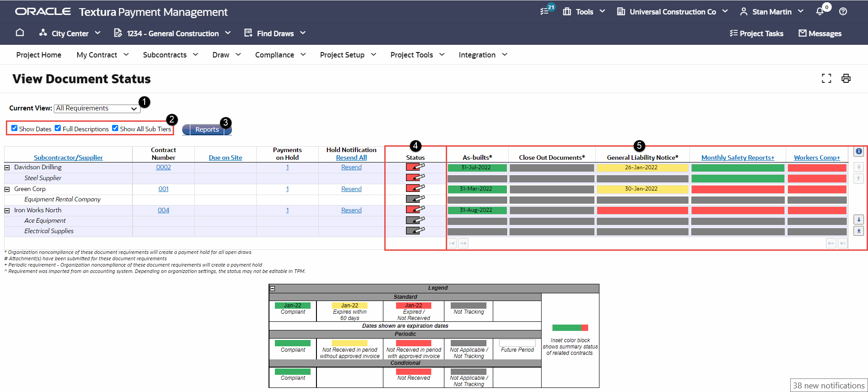Edit status icon for Green Corp
868x392 pixels.
point(415,188)
